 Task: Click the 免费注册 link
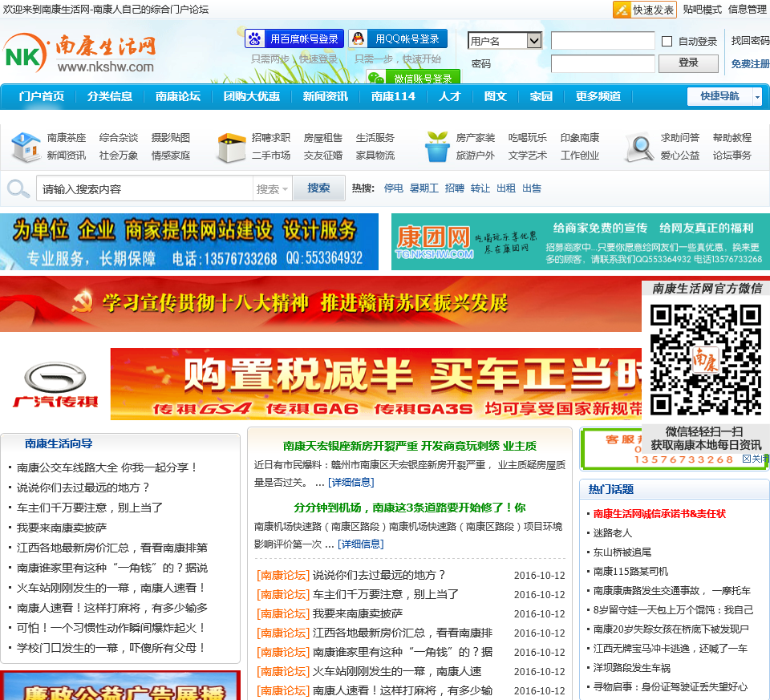750,64
